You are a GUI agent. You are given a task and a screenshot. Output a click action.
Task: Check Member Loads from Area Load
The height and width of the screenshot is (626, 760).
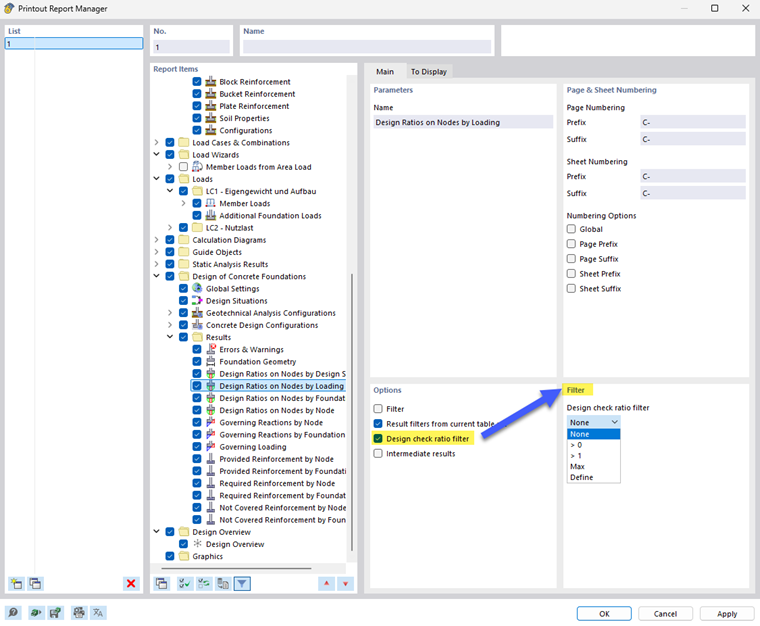(183, 167)
